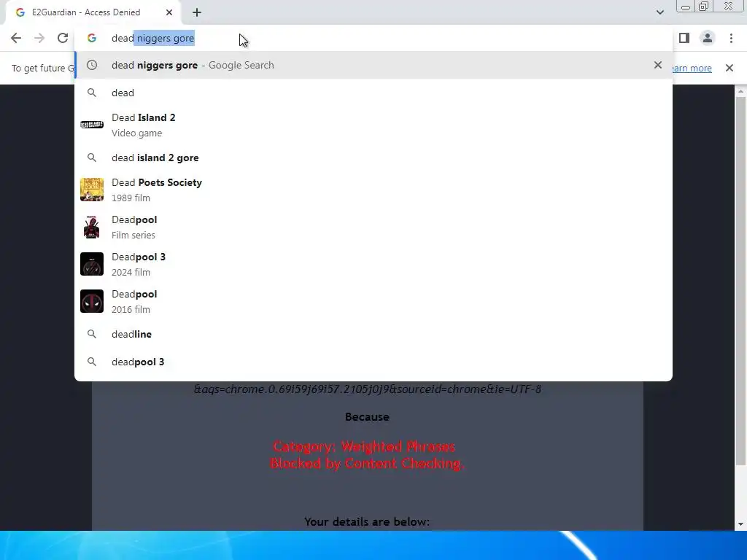Expand the tab search chevron
Viewport: 747px width, 560px height.
pyautogui.click(x=659, y=12)
